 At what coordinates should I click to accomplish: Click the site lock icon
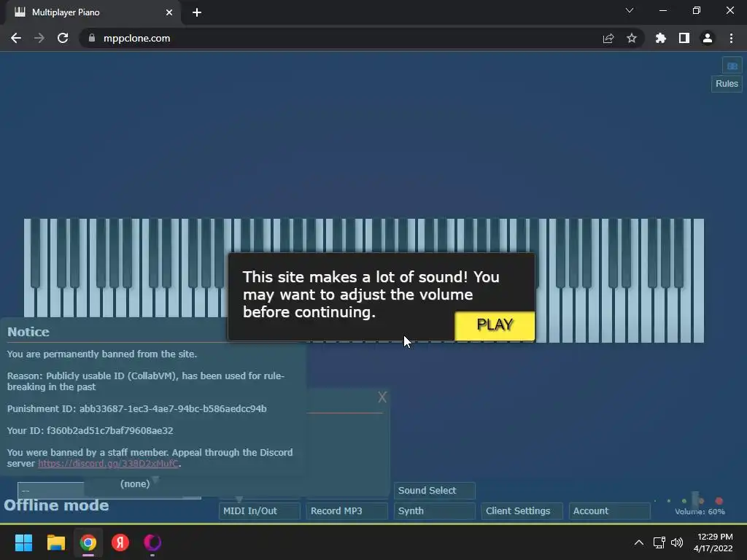pyautogui.click(x=92, y=38)
